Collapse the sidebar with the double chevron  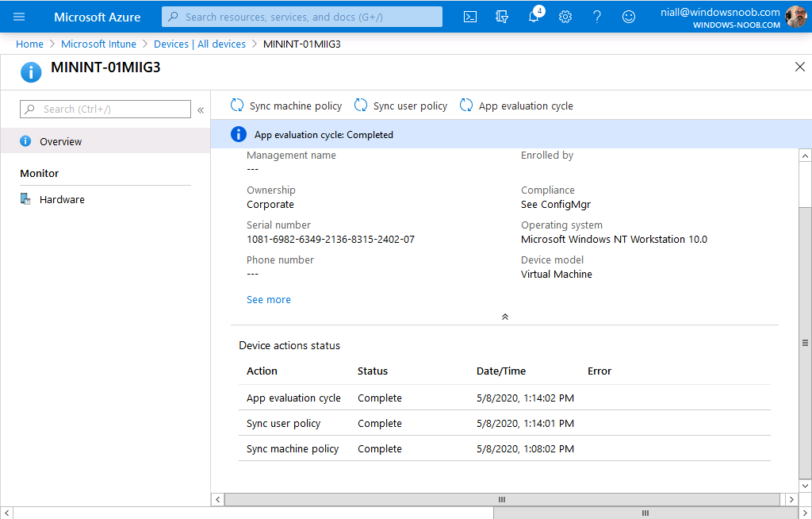click(201, 110)
